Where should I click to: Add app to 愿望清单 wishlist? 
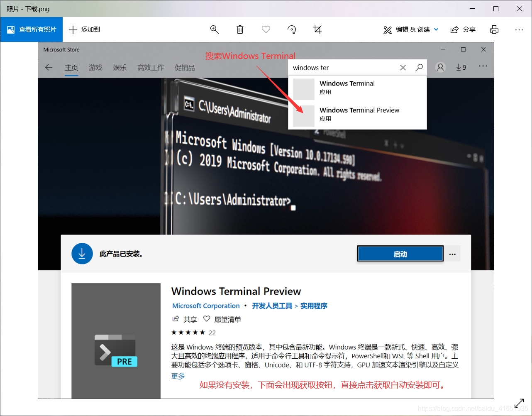pos(222,319)
